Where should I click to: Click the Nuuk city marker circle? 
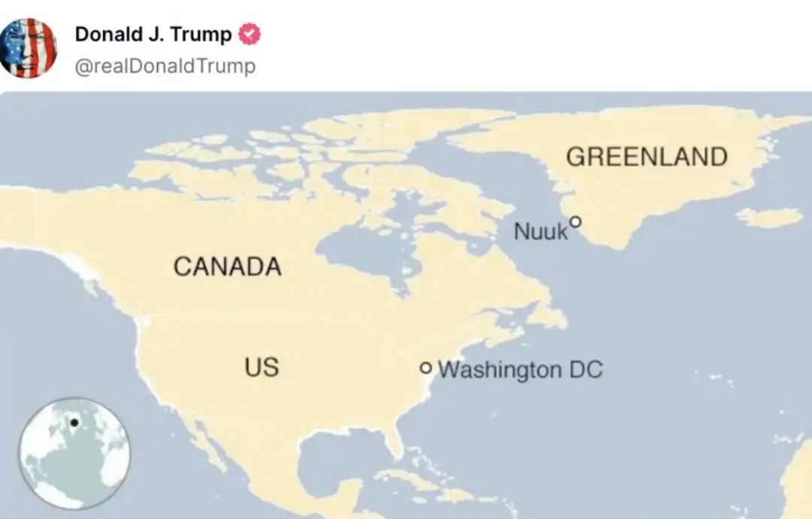(x=575, y=221)
